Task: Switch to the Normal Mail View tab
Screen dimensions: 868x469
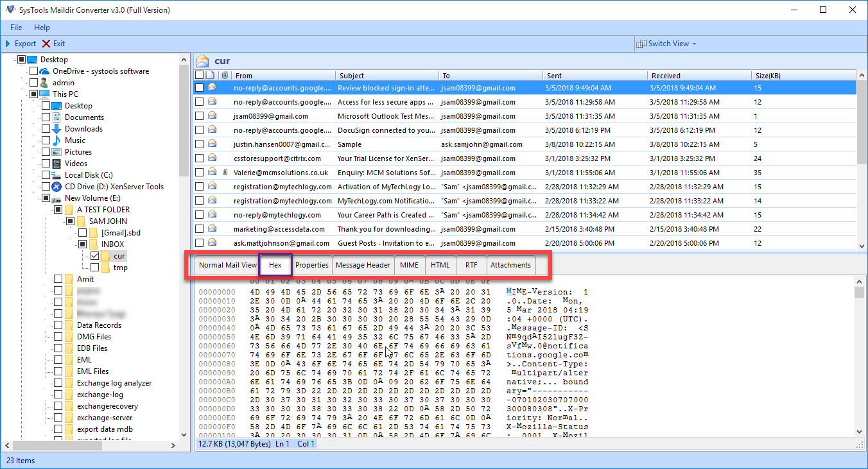Action: (x=227, y=265)
